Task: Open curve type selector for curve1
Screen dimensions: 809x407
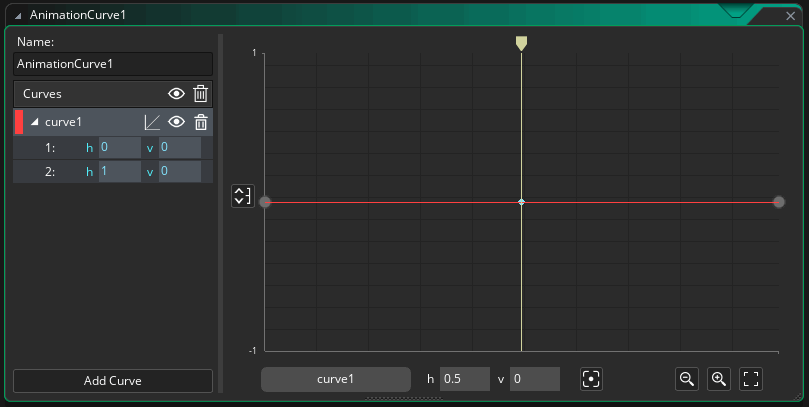Action: (152, 122)
